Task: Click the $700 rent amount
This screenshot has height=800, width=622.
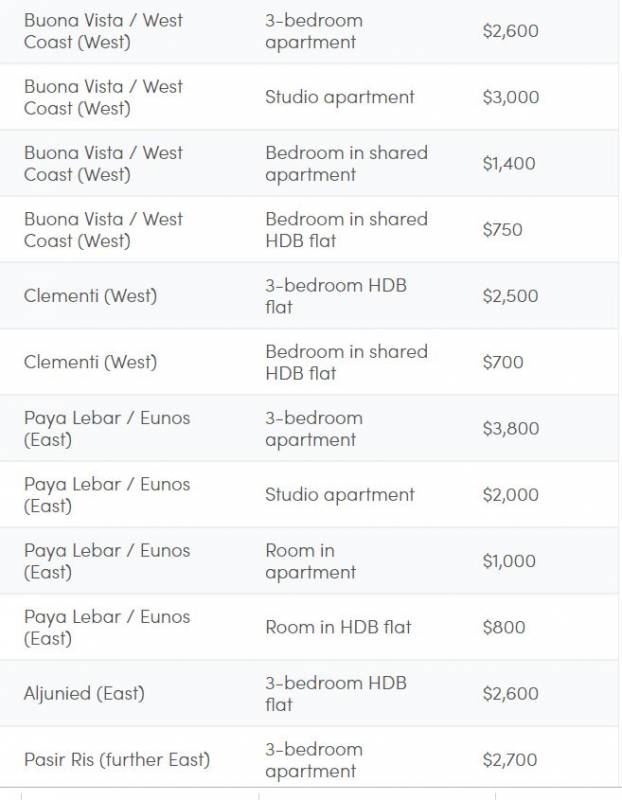Action: tap(503, 362)
